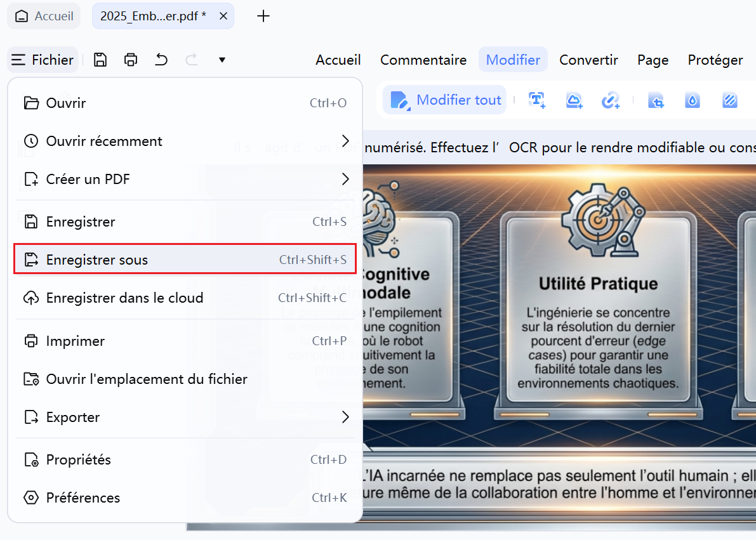Screen dimensions: 756x540
Task: Choose Ouvrir from the file menu
Action: point(185,103)
